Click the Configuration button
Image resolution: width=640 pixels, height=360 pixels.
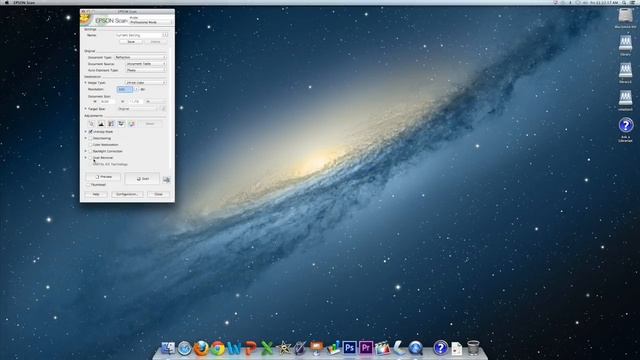(x=127, y=194)
